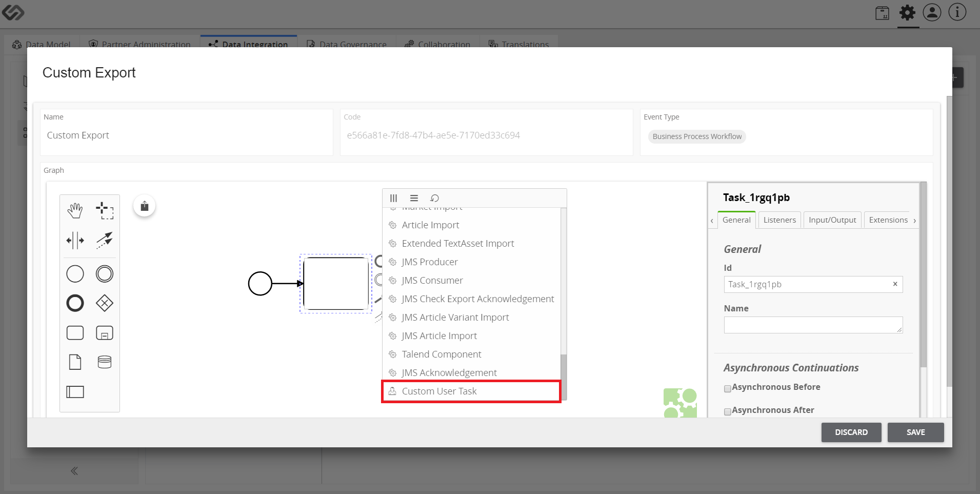Toggle parallel multi-instance marker in popup header
This screenshot has width=980, height=494.
pyautogui.click(x=393, y=198)
